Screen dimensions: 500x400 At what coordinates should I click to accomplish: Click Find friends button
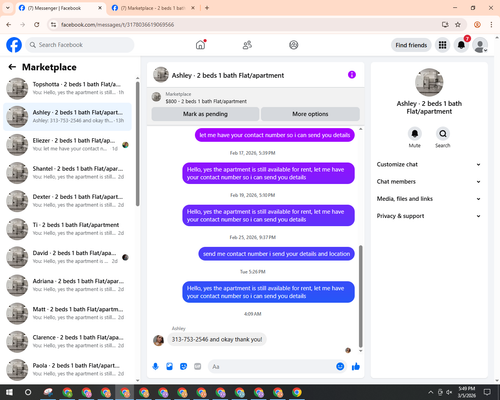(411, 45)
